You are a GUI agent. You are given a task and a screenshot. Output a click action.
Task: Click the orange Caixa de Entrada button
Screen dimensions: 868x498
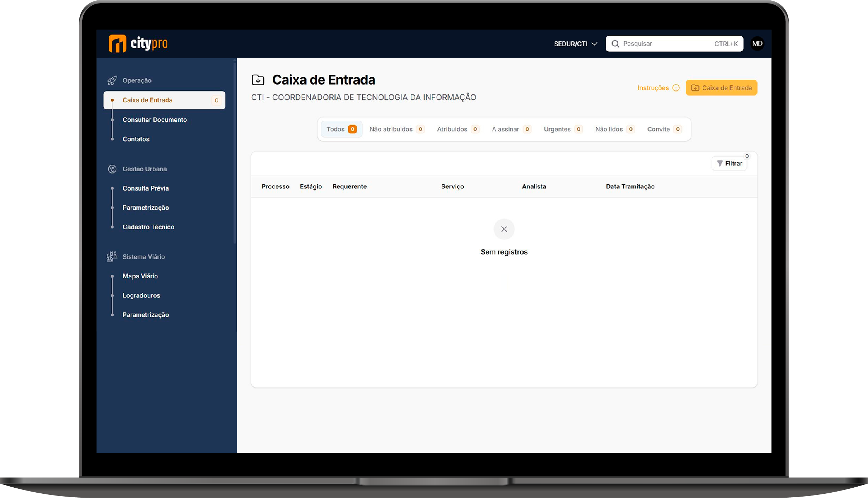[x=721, y=88]
